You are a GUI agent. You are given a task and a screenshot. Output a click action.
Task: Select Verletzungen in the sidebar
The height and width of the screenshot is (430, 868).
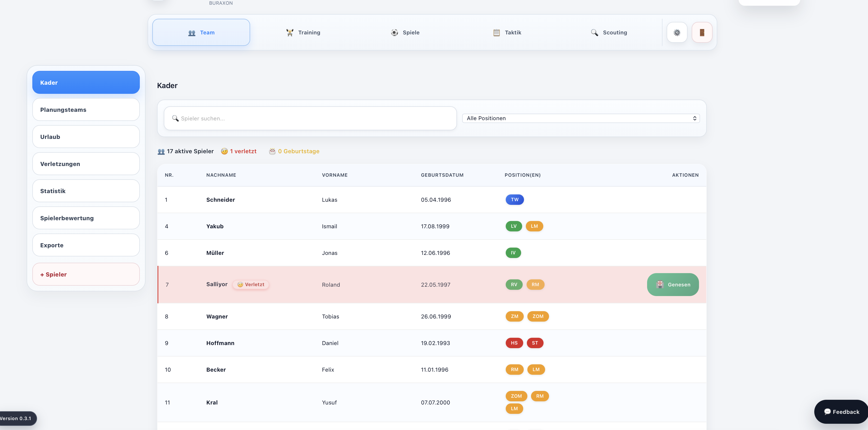click(x=86, y=164)
